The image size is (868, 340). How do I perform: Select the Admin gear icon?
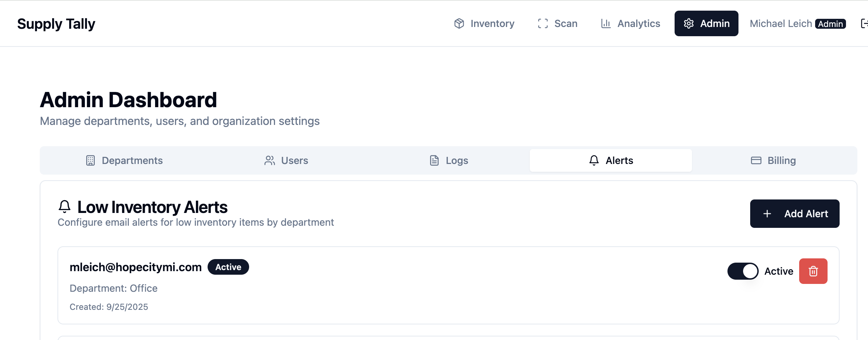688,23
